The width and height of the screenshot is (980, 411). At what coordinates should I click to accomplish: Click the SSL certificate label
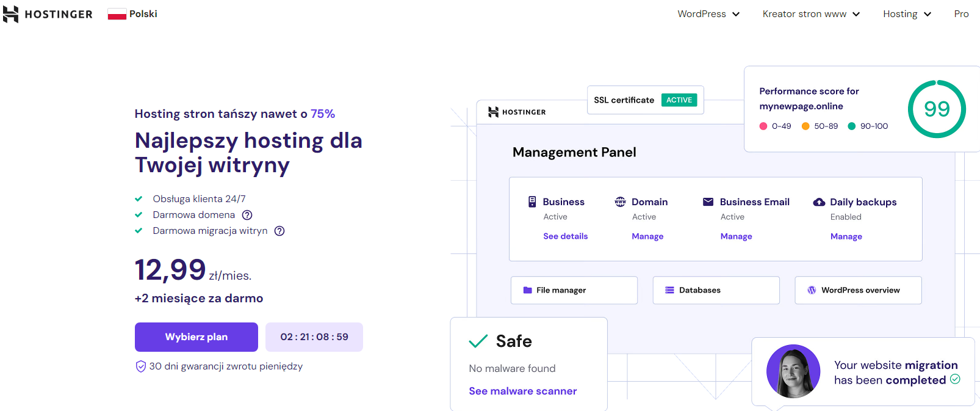click(624, 100)
